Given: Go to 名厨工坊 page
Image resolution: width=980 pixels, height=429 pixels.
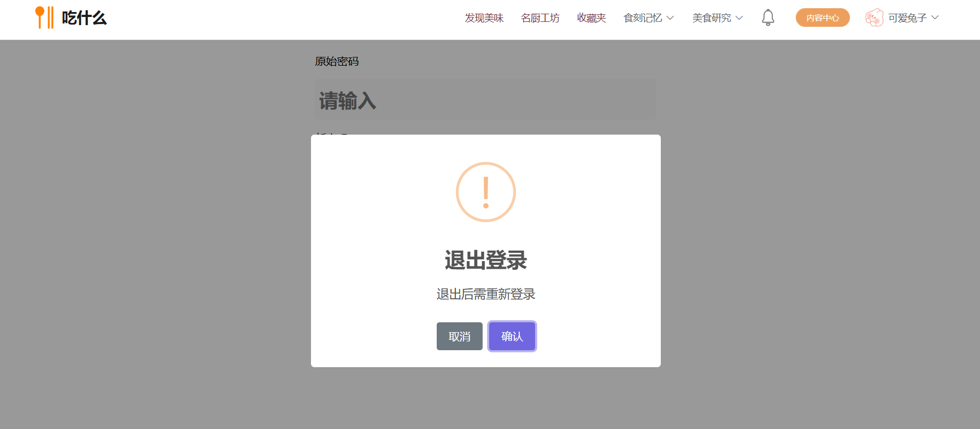Looking at the screenshot, I should point(540,18).
